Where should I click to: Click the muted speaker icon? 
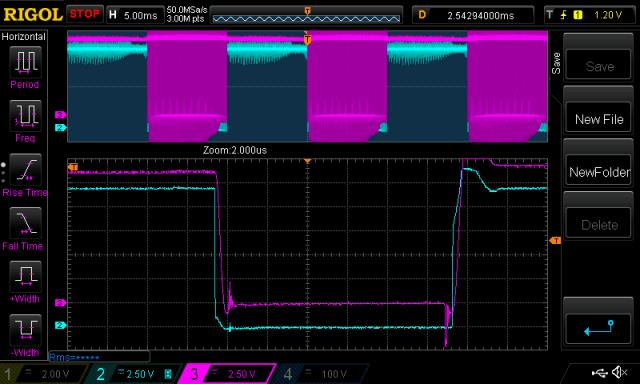(x=620, y=372)
